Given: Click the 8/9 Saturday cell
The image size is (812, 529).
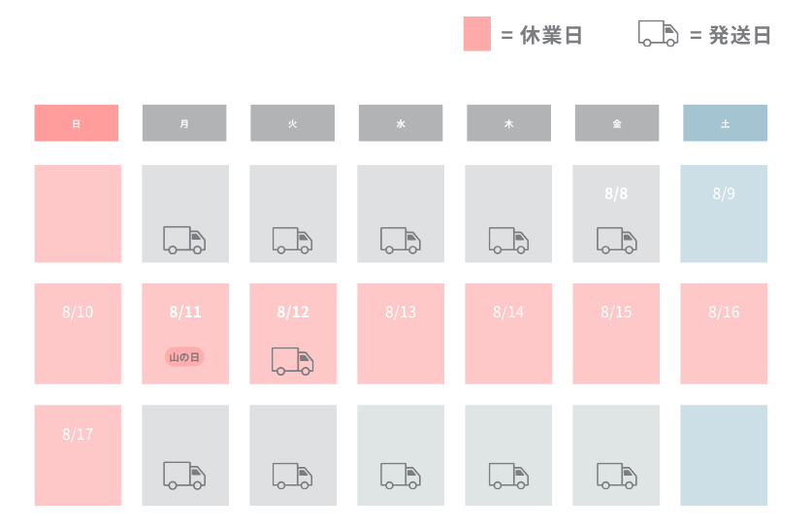Looking at the screenshot, I should (x=724, y=214).
